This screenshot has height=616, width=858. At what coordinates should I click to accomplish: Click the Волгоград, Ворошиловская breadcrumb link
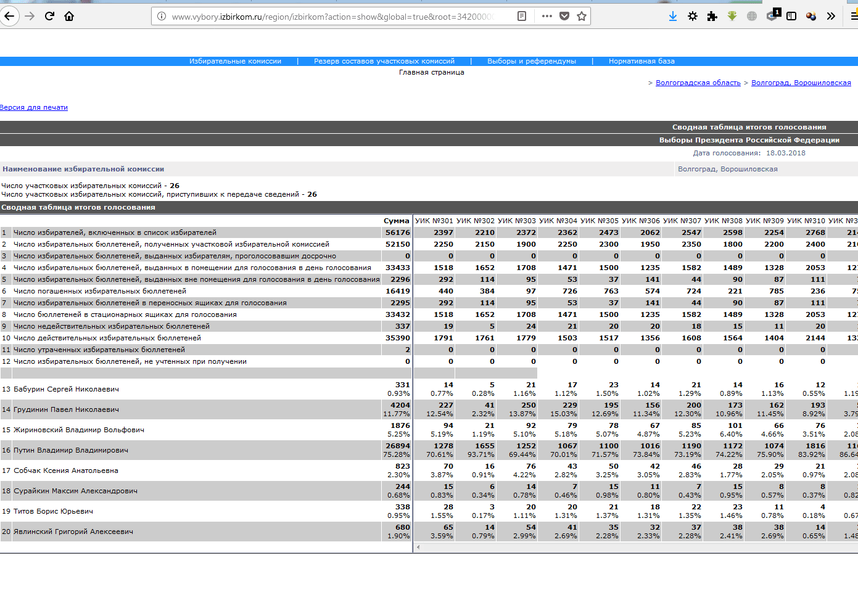pyautogui.click(x=801, y=83)
